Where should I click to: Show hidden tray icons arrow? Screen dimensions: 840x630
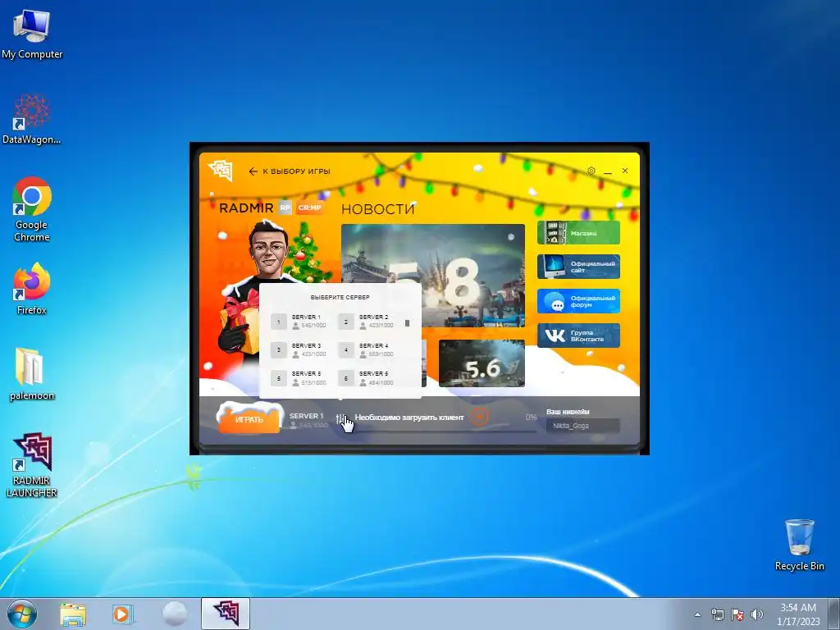(x=697, y=614)
